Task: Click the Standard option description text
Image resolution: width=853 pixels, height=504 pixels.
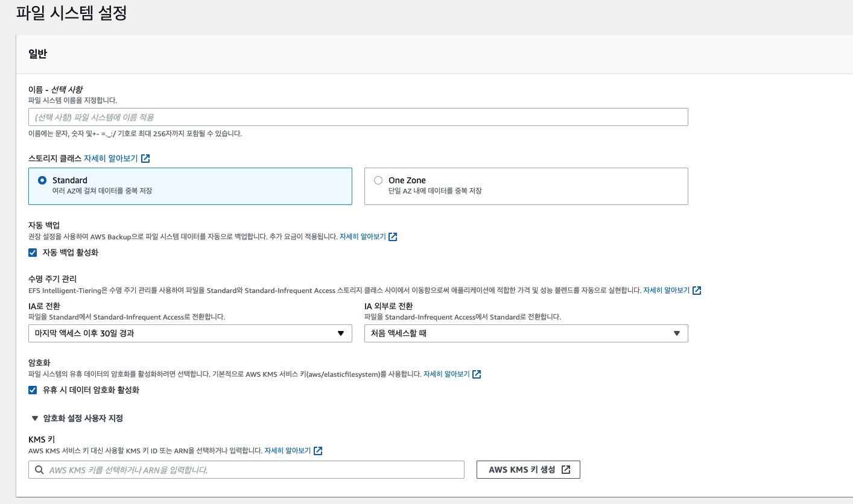Action: 102,191
